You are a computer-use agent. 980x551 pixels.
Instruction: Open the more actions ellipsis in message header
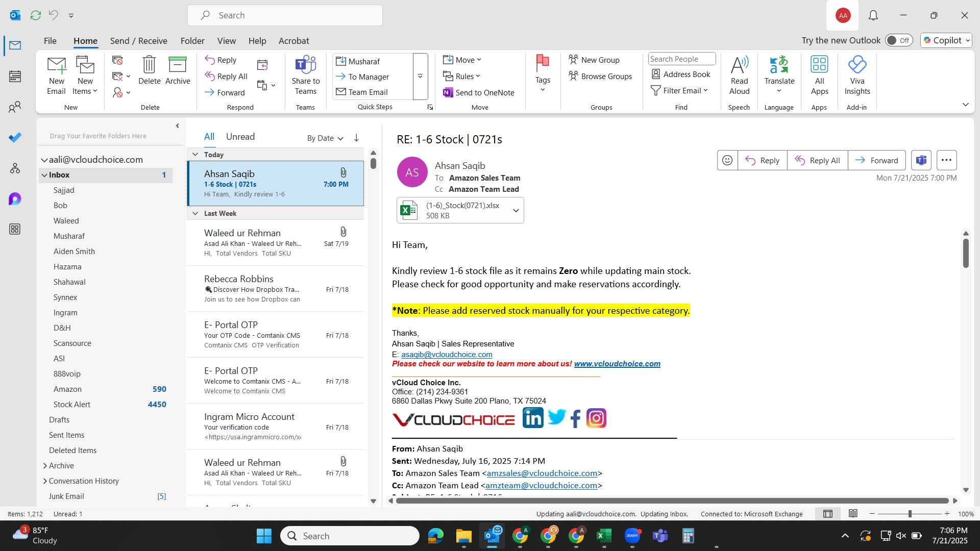(946, 160)
